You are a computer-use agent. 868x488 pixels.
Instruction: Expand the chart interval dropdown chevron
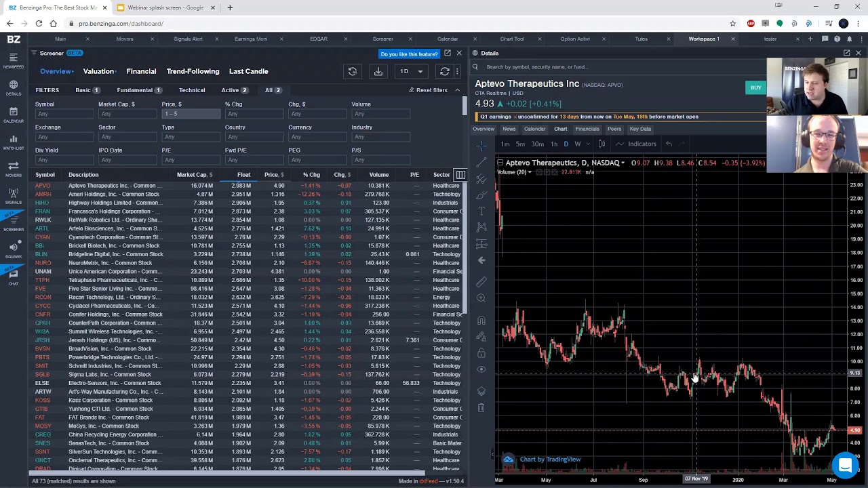[x=587, y=144]
